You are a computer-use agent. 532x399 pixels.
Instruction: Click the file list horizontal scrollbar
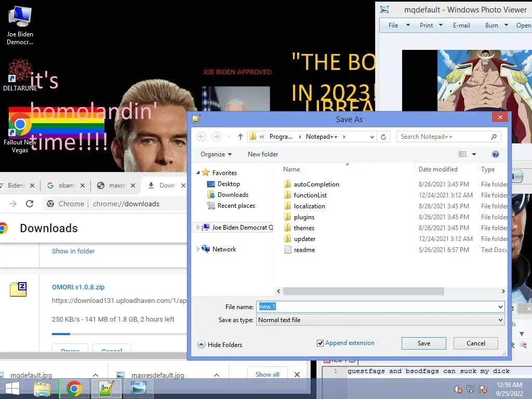click(363, 291)
